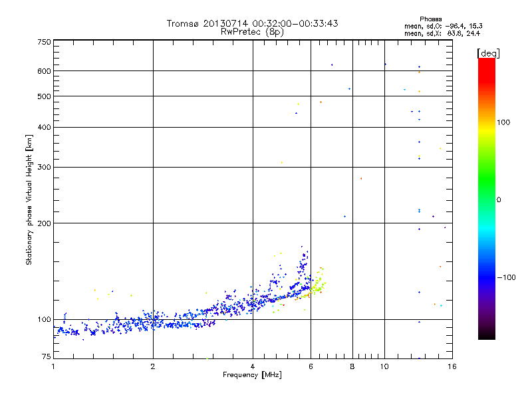The image size is (532, 399).
Task: Click x-axis tick label "6"
Action: click(x=311, y=366)
